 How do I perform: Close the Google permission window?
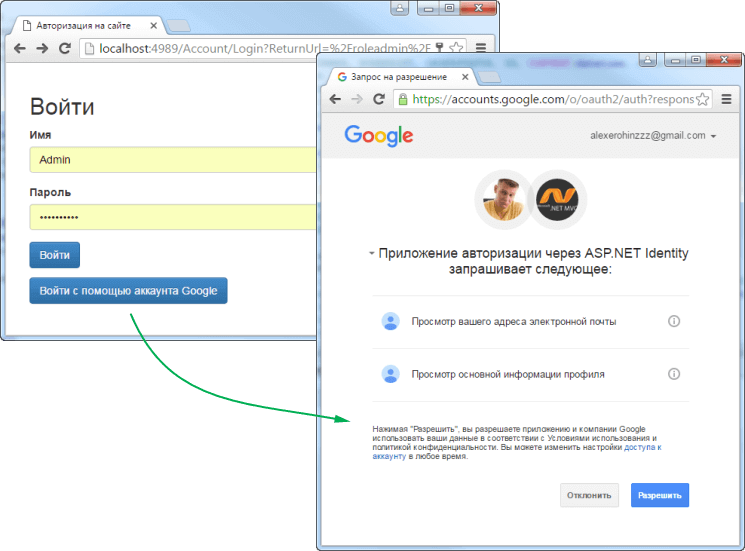724,60
